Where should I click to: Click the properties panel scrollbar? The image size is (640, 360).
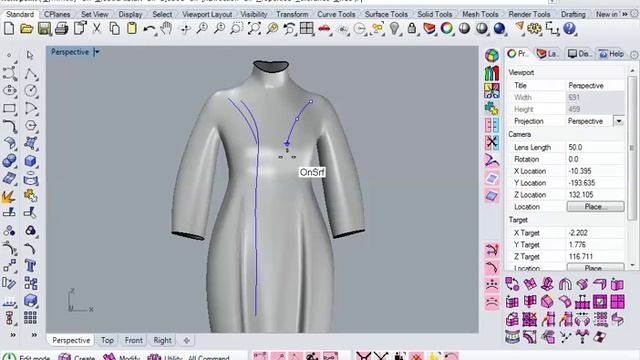coord(632,148)
